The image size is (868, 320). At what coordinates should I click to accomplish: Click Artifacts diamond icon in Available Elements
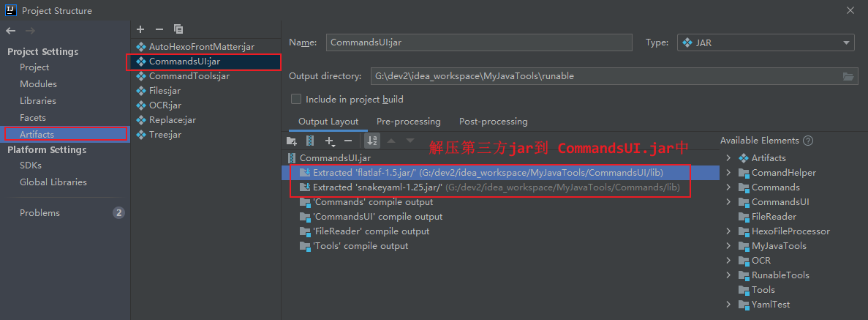coord(744,158)
